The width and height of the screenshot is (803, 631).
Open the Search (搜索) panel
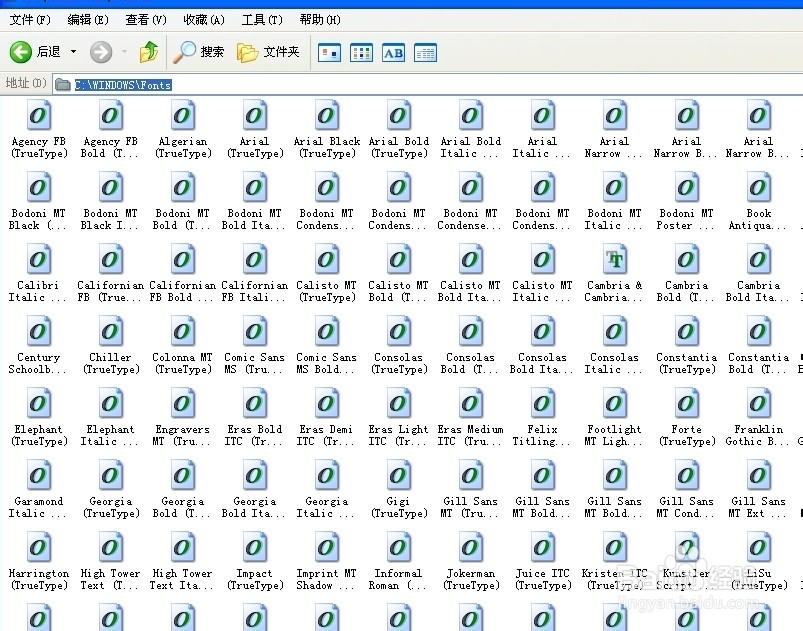point(199,52)
